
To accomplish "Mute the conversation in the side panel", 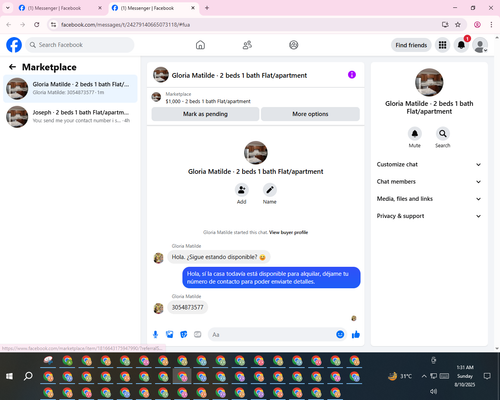I will (x=415, y=134).
